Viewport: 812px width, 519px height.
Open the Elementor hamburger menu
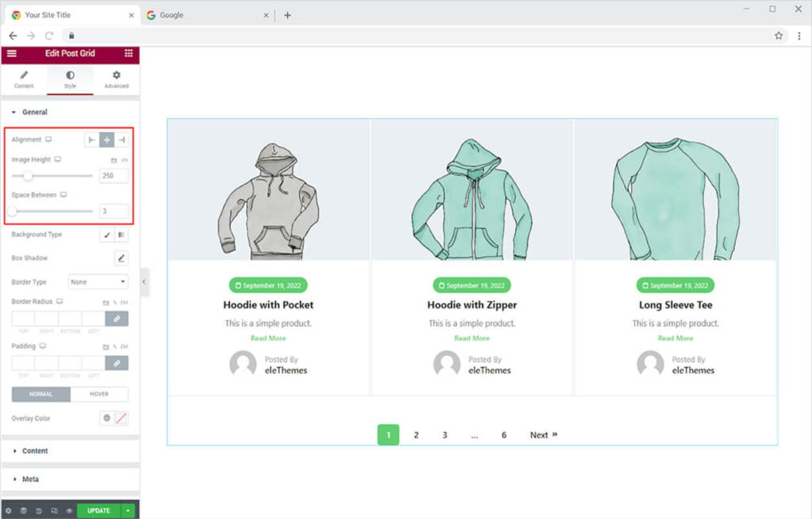coord(11,53)
